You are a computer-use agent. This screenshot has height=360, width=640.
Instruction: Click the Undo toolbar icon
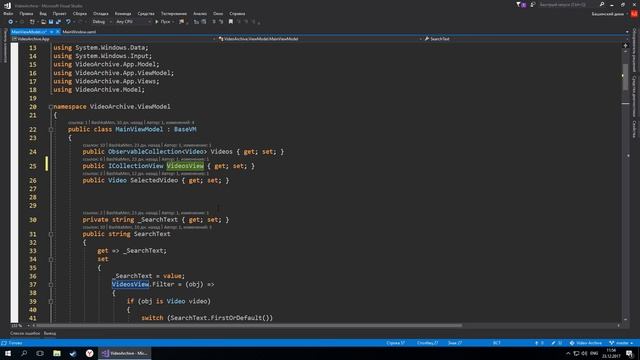click(69, 22)
